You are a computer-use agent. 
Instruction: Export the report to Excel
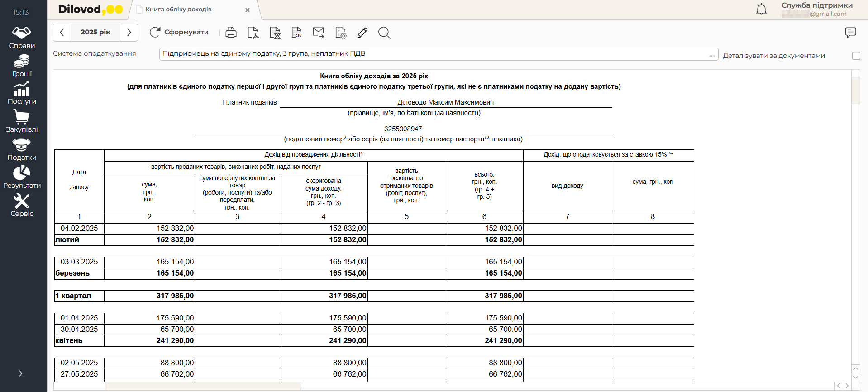[x=275, y=33]
